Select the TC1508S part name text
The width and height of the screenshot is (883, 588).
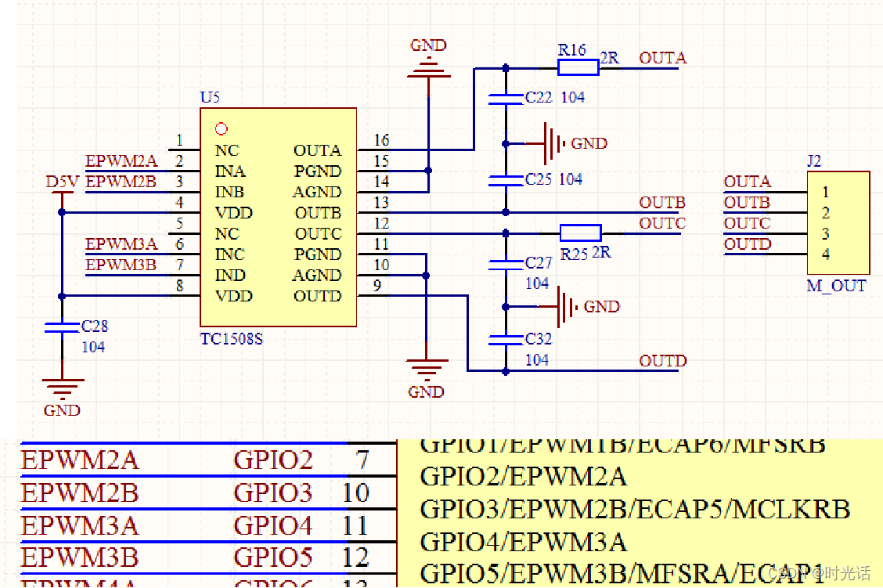pyautogui.click(x=232, y=339)
